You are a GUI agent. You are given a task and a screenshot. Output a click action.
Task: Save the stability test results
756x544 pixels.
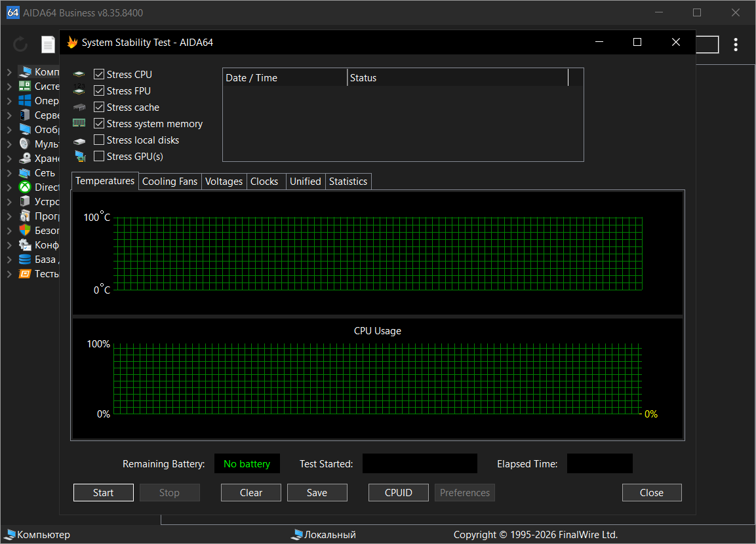click(317, 492)
